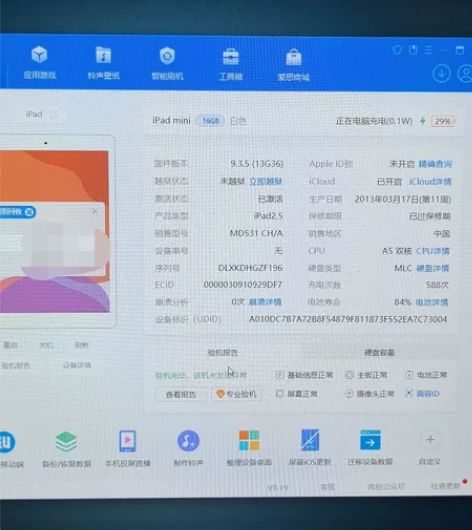Click the charge count 588次
The width and height of the screenshot is (472, 530).
click(x=437, y=285)
